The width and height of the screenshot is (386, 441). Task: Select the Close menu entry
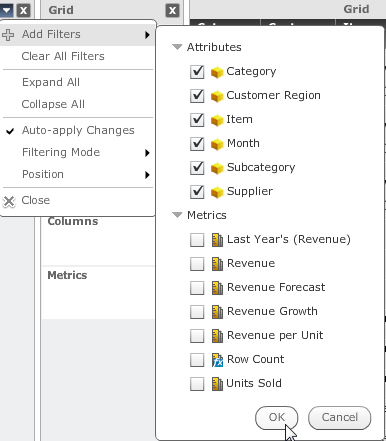pyautogui.click(x=78, y=200)
